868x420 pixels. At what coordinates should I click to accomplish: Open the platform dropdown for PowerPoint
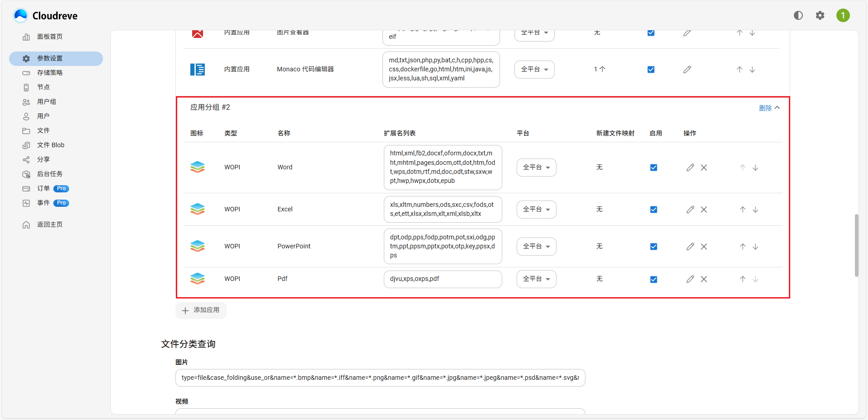tap(536, 246)
